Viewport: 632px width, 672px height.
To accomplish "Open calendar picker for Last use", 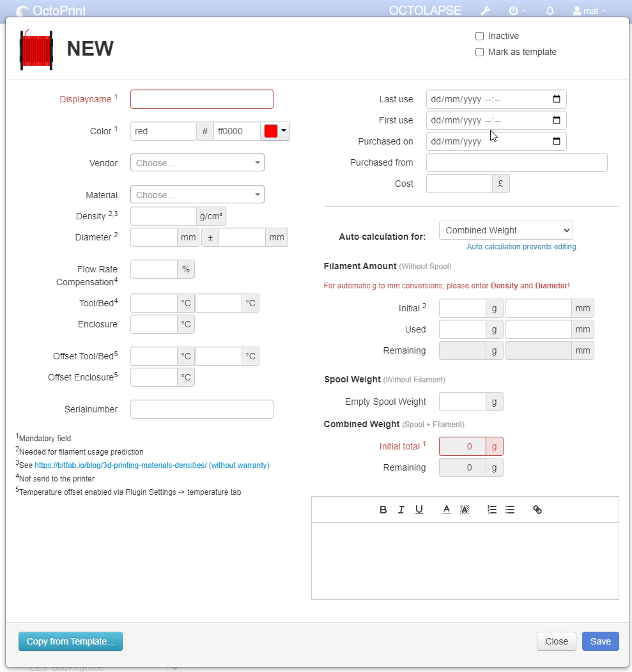I will click(x=556, y=99).
